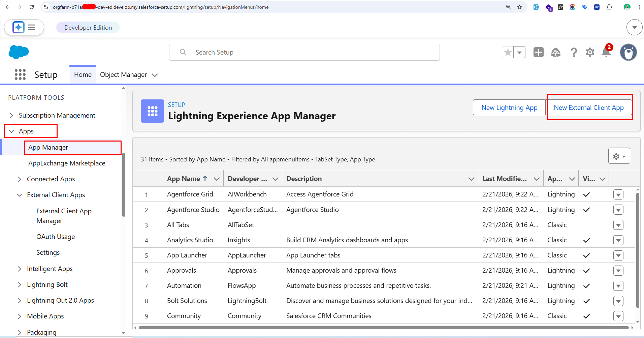Mark this page favorite with star icon

508,52
